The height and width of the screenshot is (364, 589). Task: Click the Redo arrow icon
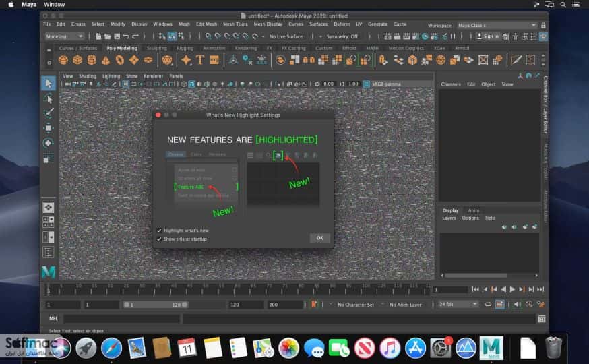pos(135,36)
